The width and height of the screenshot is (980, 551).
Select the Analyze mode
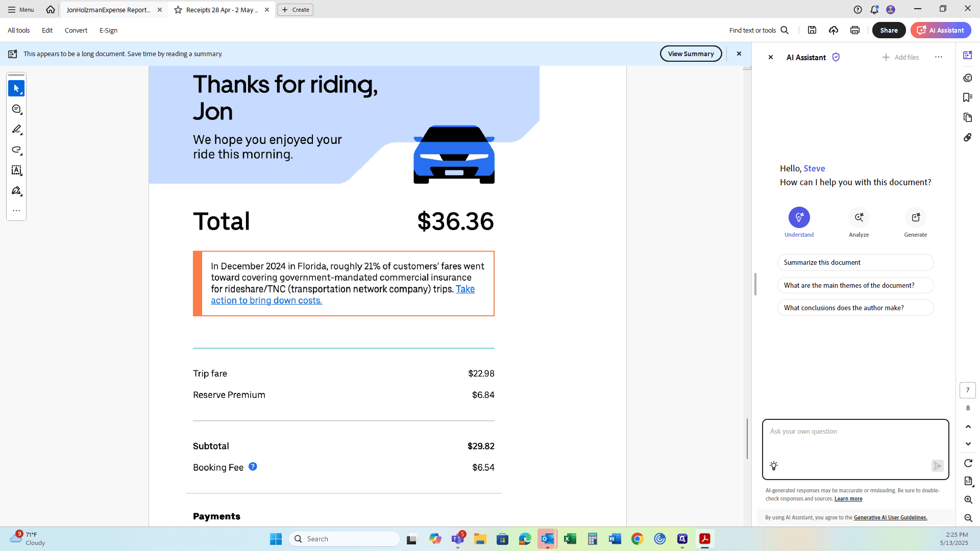click(859, 222)
